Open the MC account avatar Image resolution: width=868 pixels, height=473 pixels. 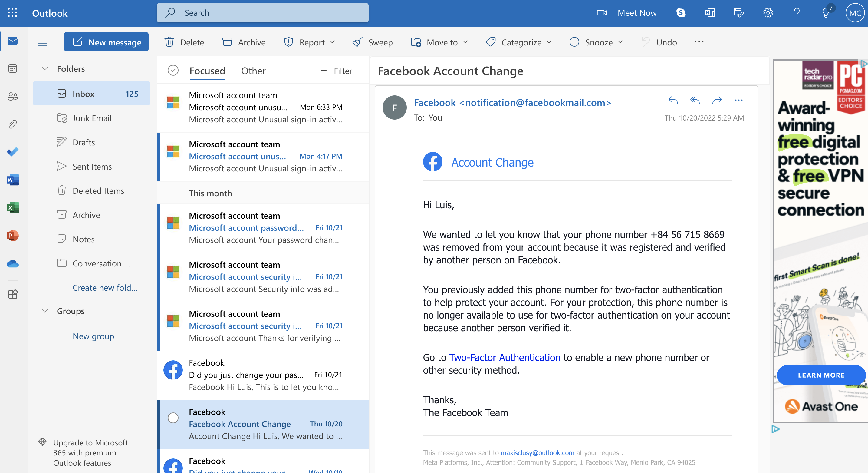point(855,13)
